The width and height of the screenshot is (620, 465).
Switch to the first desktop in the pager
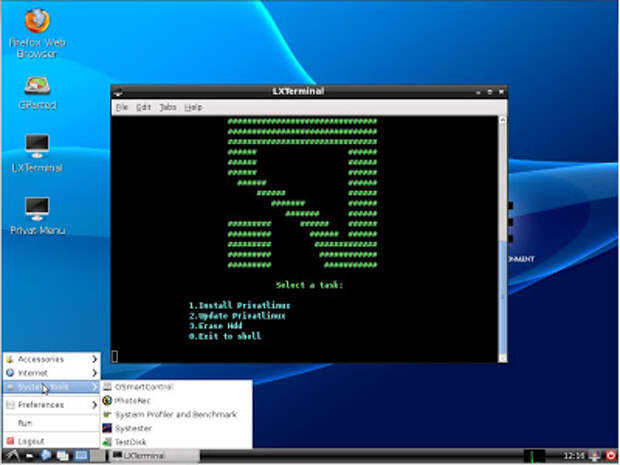tap(81, 456)
